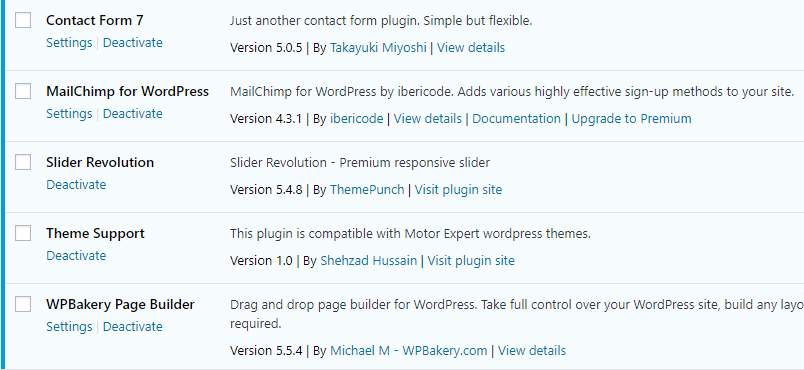Open Contact Form 7 Settings
The width and height of the screenshot is (804, 370).
tap(69, 43)
